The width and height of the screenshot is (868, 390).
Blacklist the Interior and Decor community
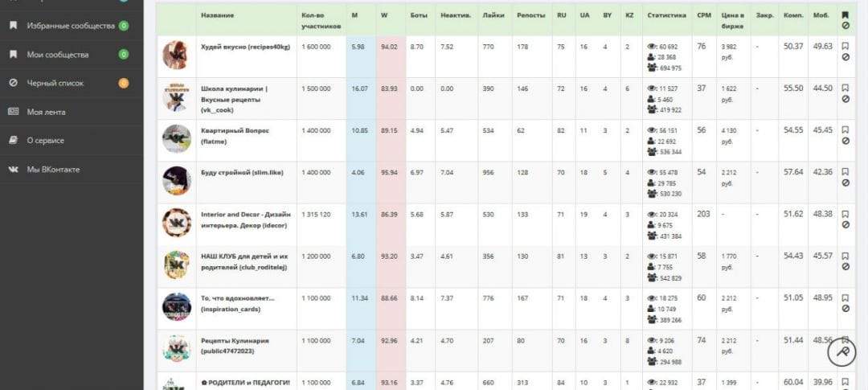(x=845, y=225)
